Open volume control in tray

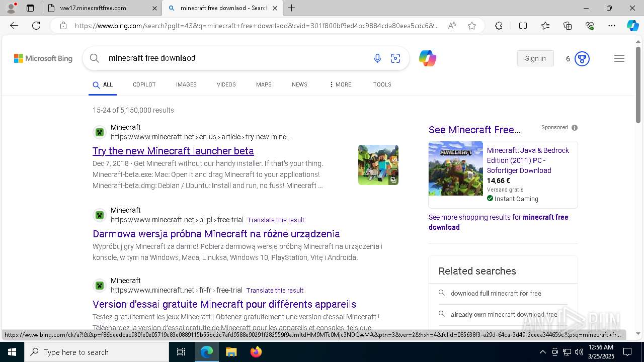click(x=579, y=352)
